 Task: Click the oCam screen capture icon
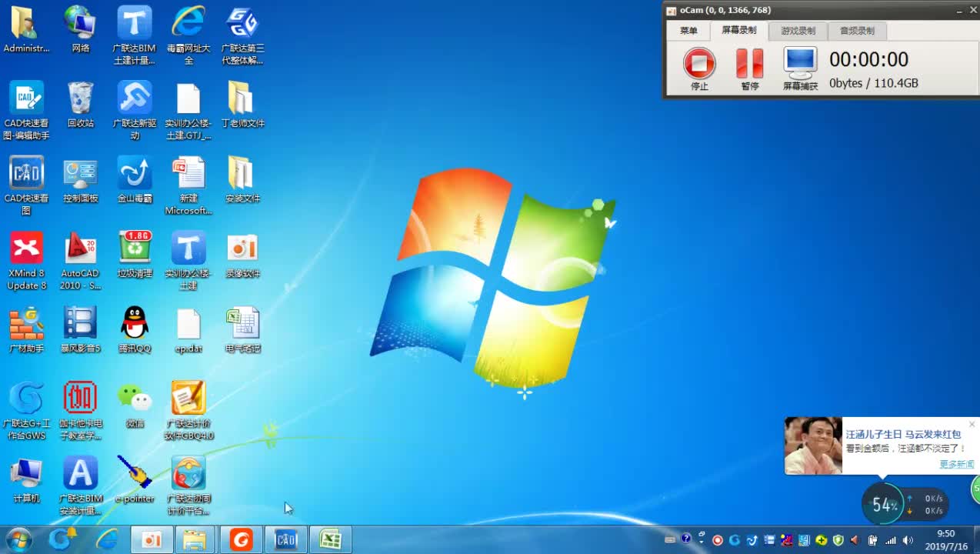(800, 68)
